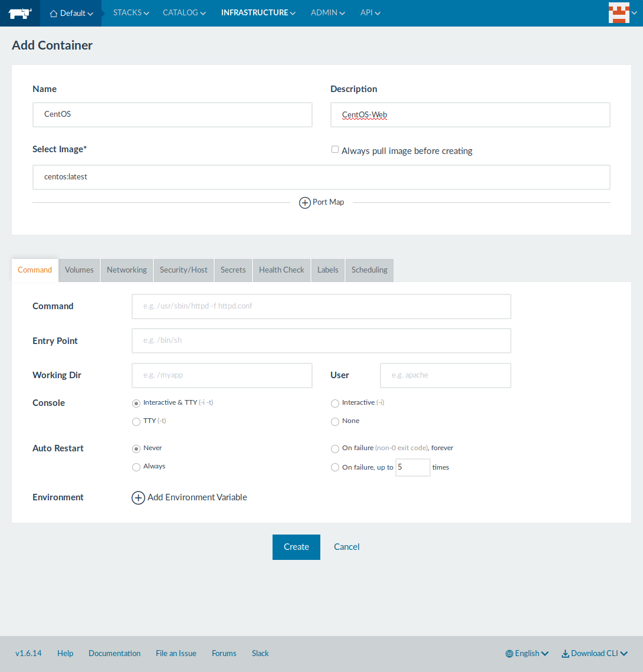The image size is (643, 672).
Task: Expand the Infrastructure menu
Action: pos(258,12)
